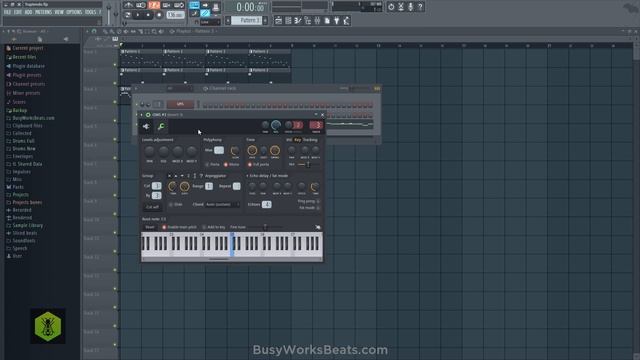The image size is (640, 360).
Task: Open the FILE menu
Action: [7, 13]
